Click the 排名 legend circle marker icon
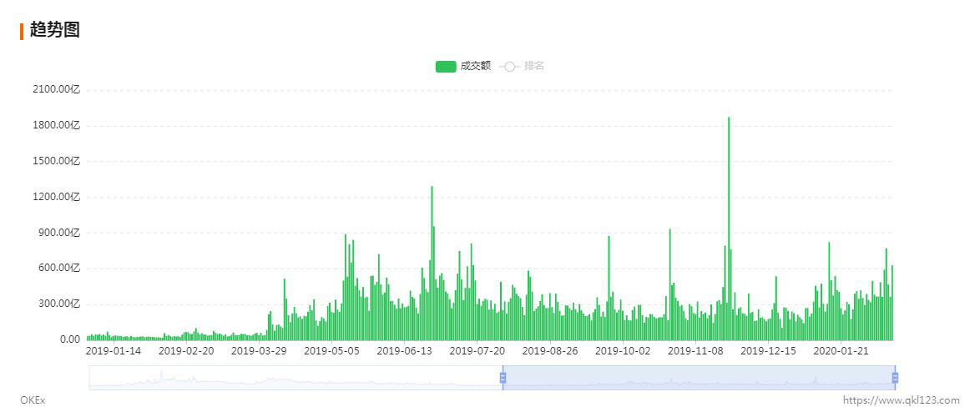The image size is (980, 417). tap(509, 67)
